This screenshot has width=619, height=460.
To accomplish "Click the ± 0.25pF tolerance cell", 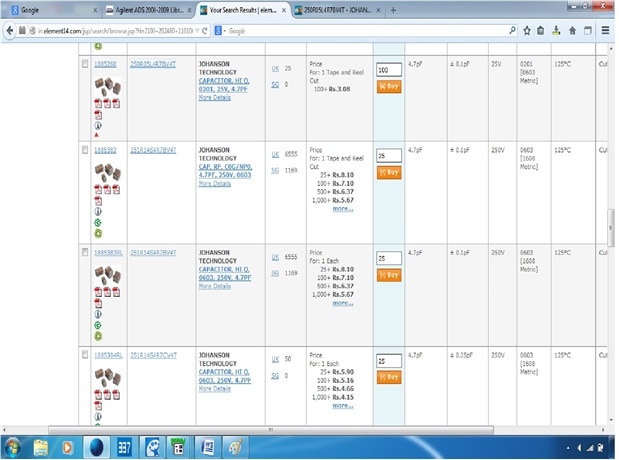I will tap(461, 355).
